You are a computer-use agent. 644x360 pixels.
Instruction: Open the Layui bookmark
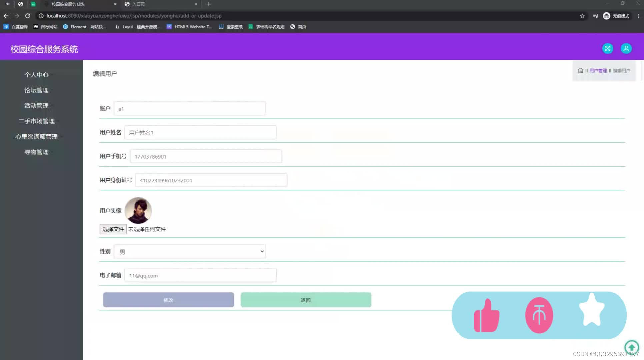(138, 27)
